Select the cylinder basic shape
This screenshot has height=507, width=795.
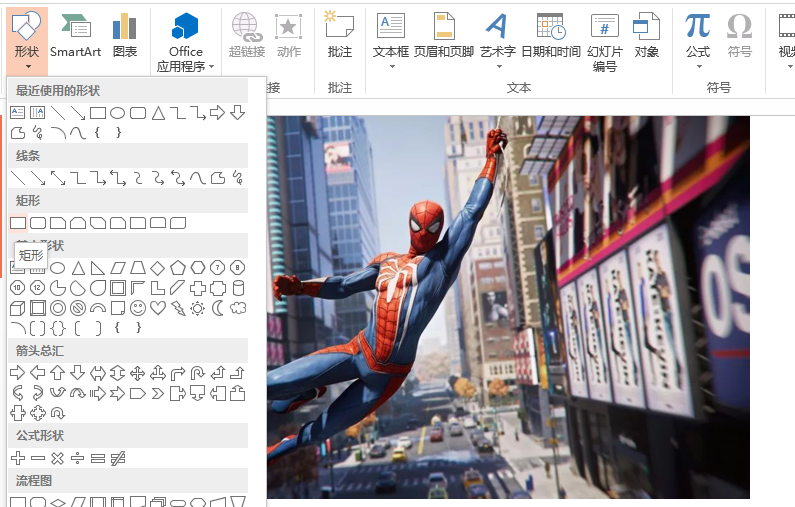[238, 288]
